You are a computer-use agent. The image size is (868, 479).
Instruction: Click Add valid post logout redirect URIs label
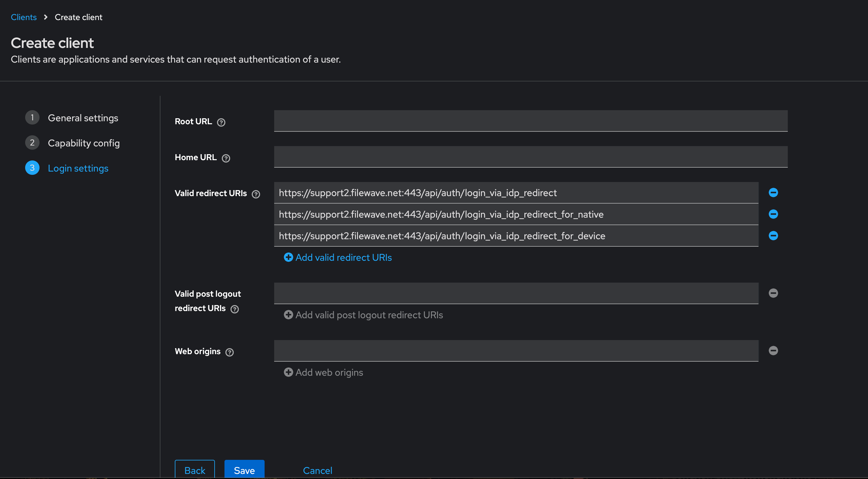point(369,315)
